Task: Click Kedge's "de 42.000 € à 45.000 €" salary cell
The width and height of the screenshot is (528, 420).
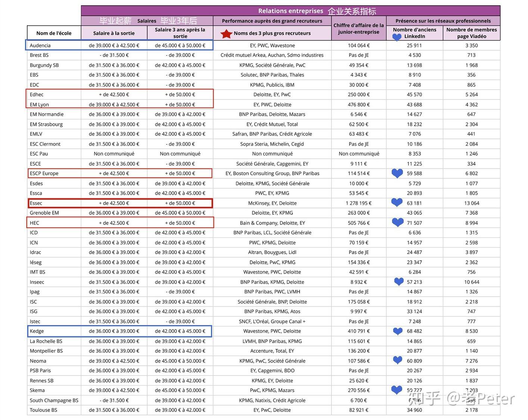Action: coord(180,331)
